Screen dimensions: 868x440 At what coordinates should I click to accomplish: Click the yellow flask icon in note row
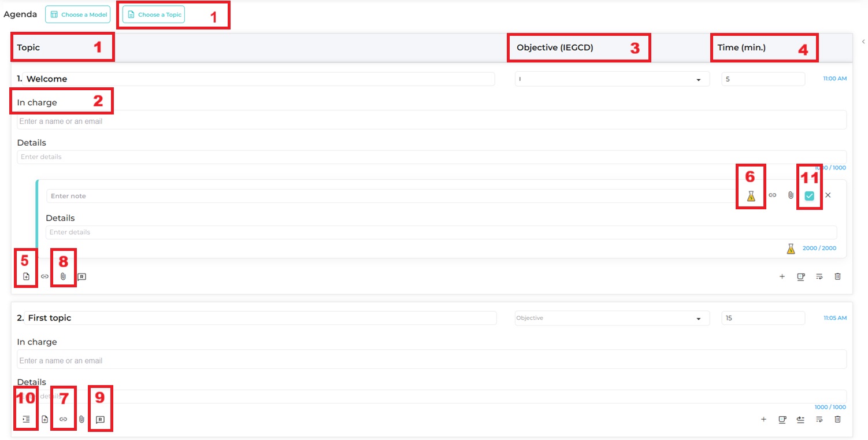751,196
